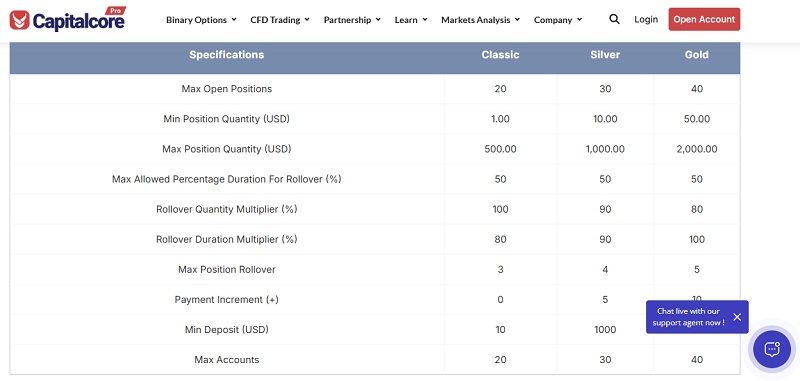Screen dimensions: 800x381
Task: Click the Classic Payment Increment value 0
Action: [x=500, y=299]
